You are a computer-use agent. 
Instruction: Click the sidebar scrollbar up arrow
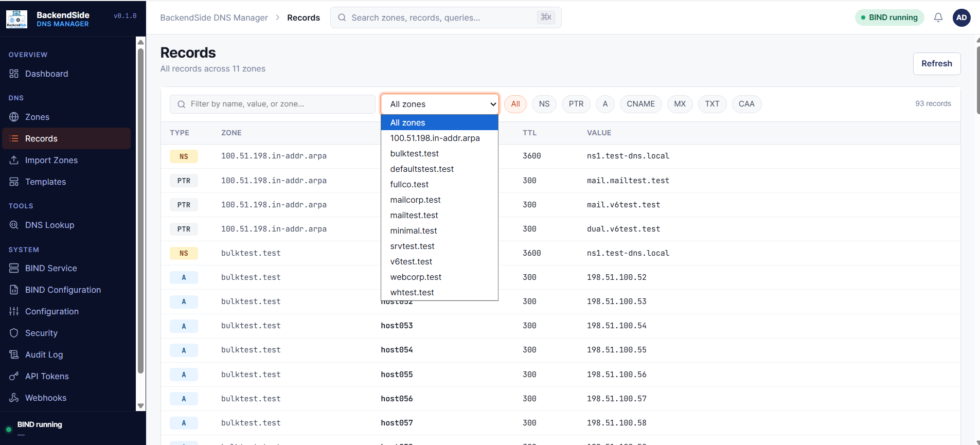[x=140, y=42]
